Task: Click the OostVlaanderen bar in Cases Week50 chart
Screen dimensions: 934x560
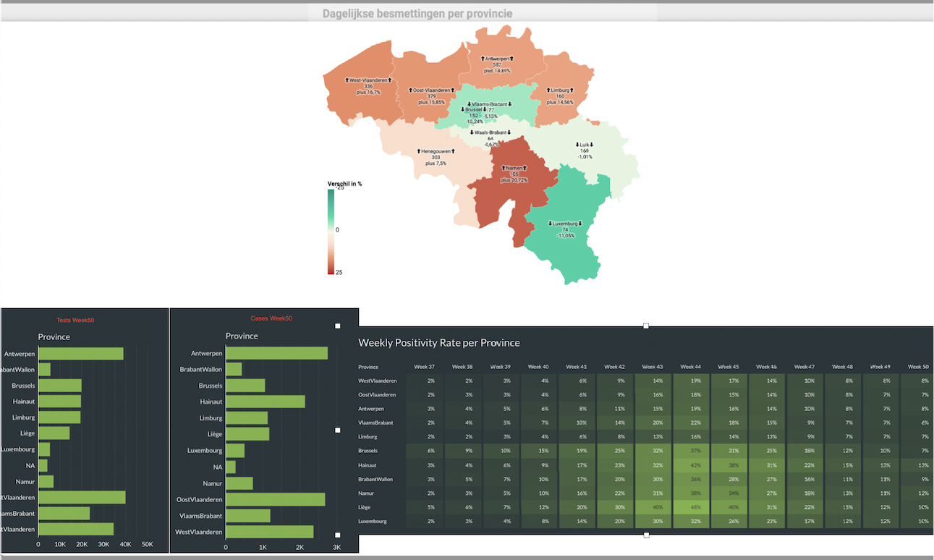Action: click(x=275, y=499)
